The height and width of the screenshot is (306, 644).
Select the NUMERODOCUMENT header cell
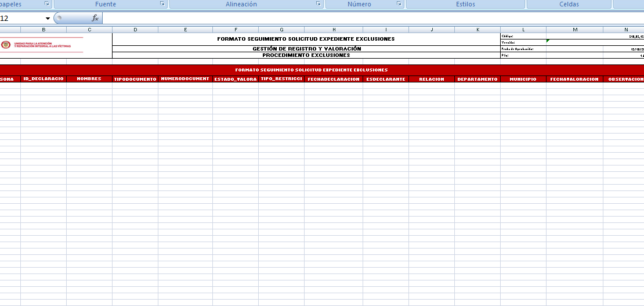pyautogui.click(x=185, y=79)
